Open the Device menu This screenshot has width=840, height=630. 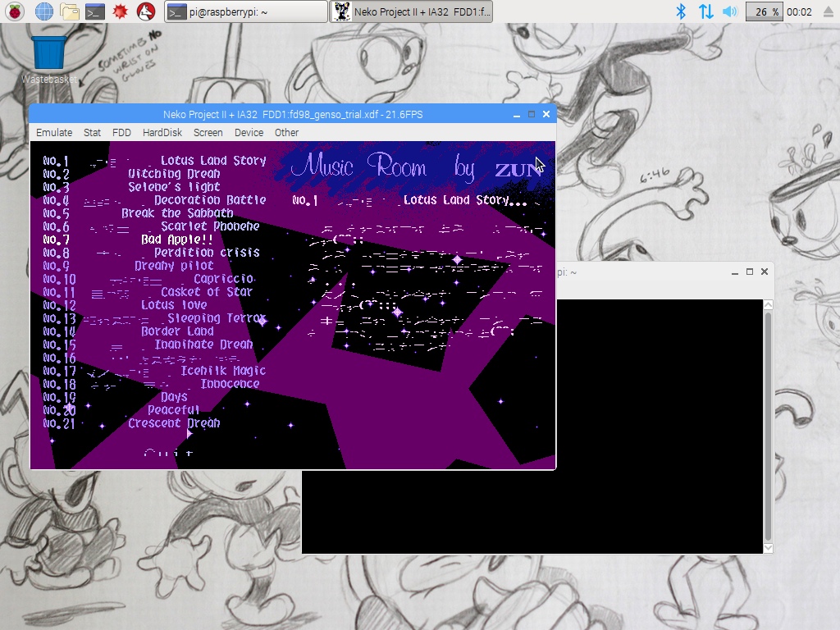pyautogui.click(x=249, y=132)
